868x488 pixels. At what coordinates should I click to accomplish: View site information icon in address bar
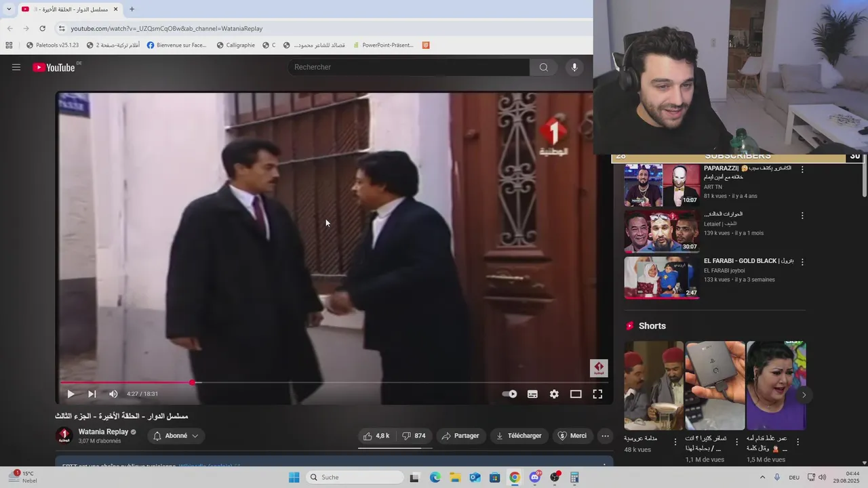(61, 28)
